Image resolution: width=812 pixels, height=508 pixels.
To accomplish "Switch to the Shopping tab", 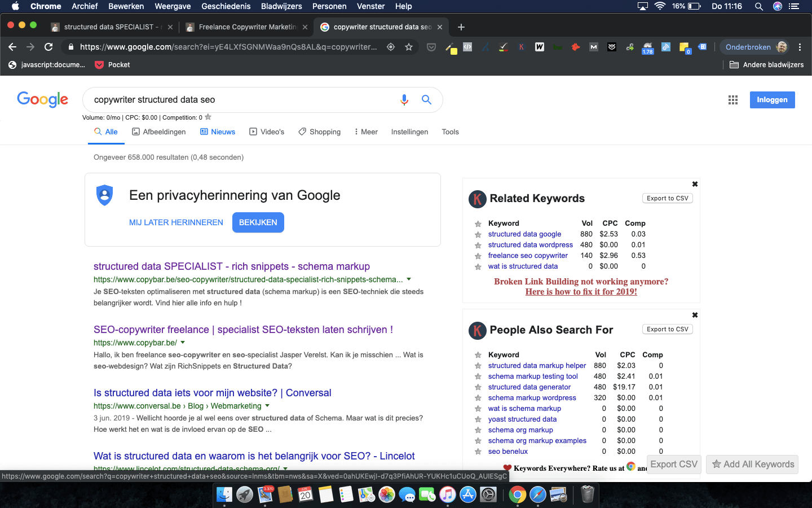I will [320, 132].
